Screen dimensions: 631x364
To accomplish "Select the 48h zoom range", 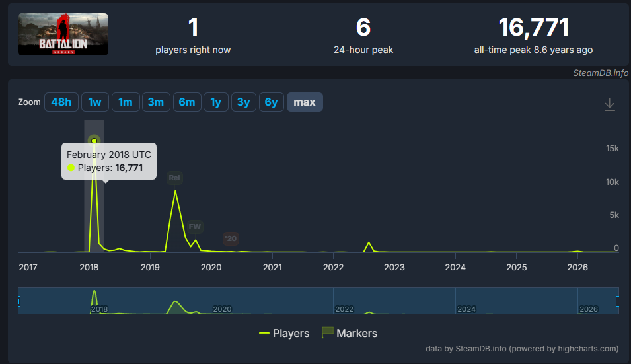I will pos(61,102).
